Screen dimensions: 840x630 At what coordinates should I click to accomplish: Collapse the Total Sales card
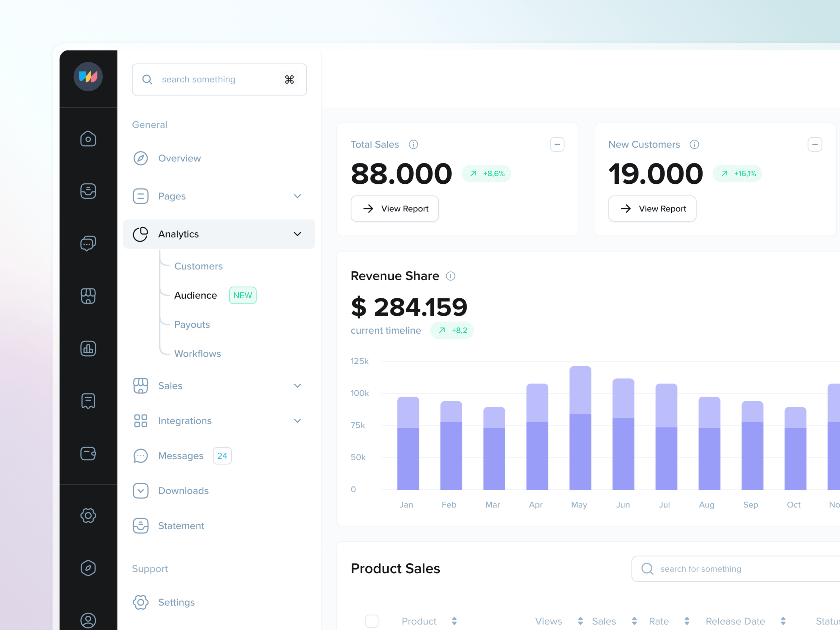point(557,144)
